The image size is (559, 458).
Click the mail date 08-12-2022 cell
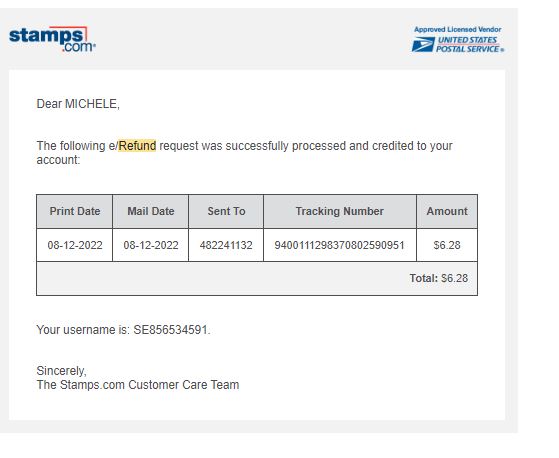(151, 245)
